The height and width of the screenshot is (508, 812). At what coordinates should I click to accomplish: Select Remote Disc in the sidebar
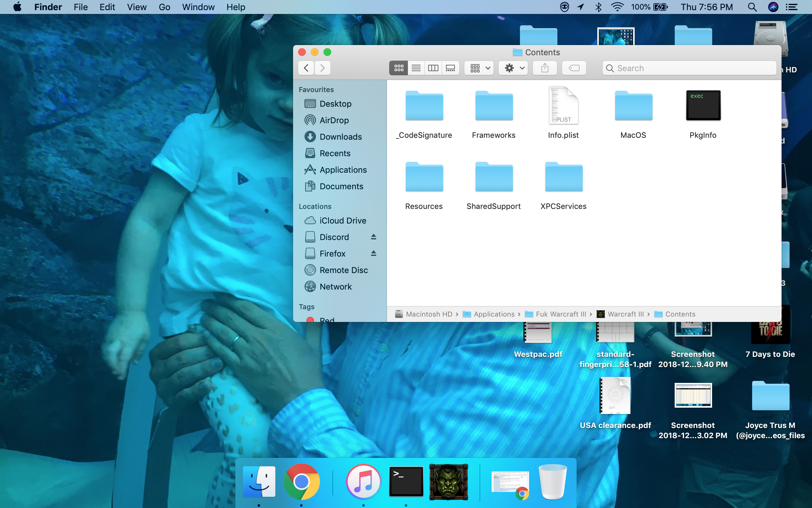pos(340,270)
